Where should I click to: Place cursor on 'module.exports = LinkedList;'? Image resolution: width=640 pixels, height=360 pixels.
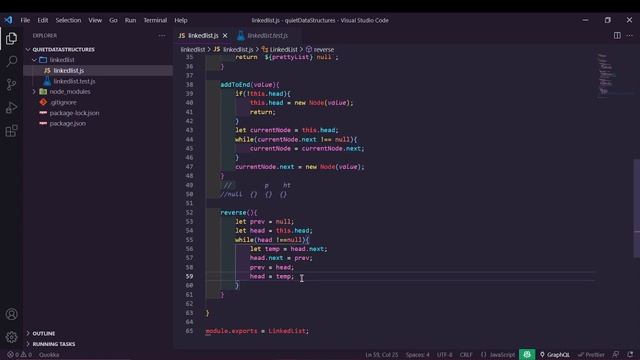(257, 331)
